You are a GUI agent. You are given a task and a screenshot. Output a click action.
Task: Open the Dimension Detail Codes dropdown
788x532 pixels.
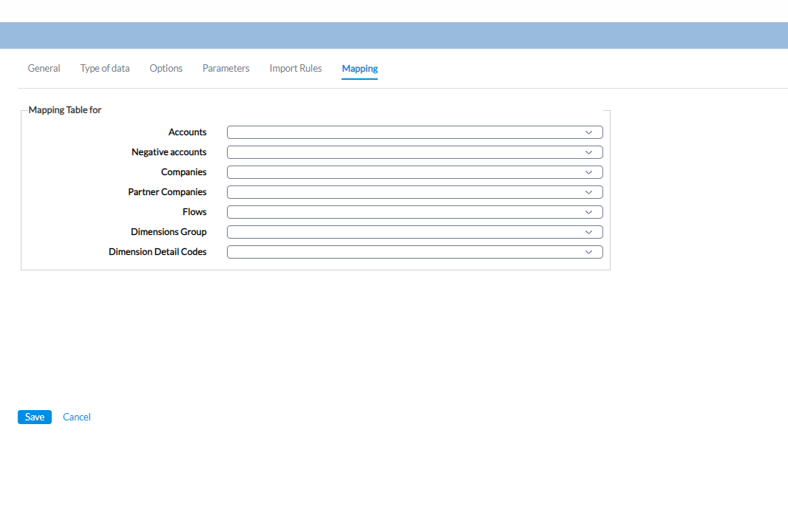(415, 252)
